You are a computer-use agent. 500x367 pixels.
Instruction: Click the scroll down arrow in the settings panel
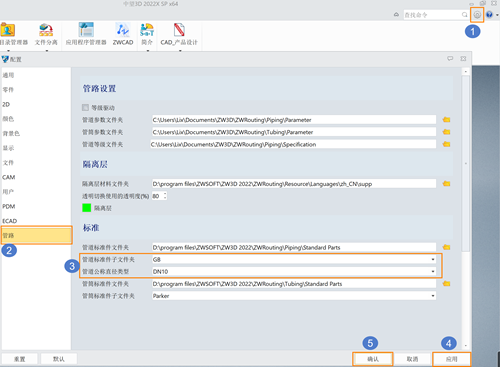465,346
